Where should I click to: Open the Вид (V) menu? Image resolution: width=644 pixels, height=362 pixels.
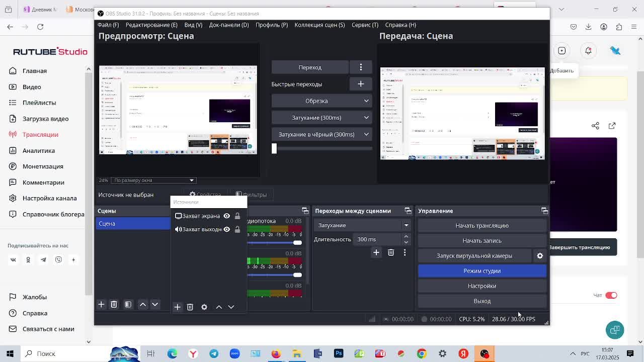pyautogui.click(x=193, y=25)
